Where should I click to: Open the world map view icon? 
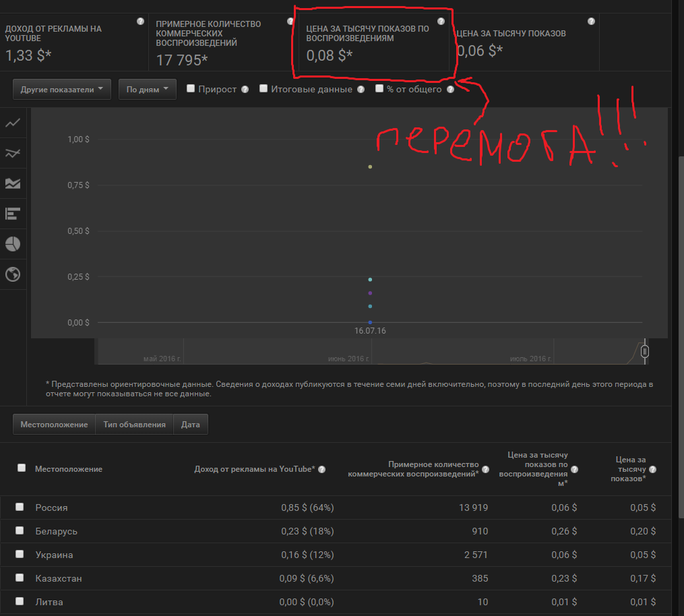tap(13, 274)
